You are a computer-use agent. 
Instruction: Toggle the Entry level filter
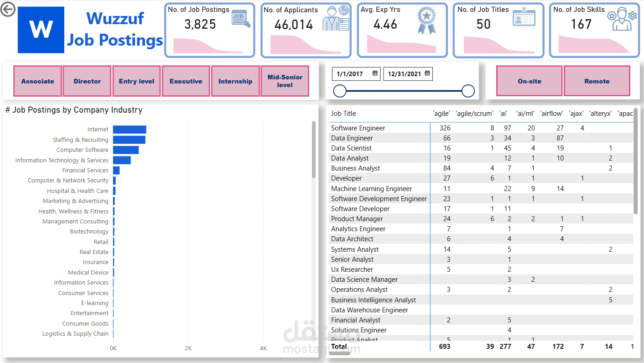[137, 81]
